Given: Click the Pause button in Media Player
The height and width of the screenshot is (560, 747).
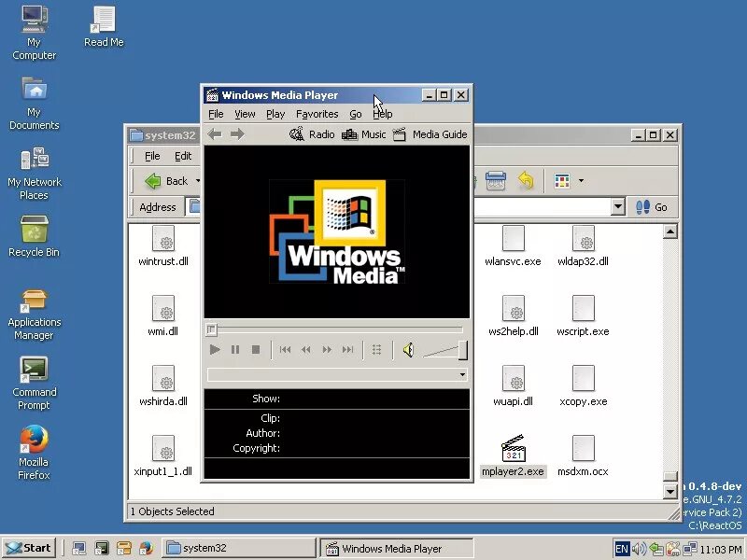Looking at the screenshot, I should [x=235, y=350].
